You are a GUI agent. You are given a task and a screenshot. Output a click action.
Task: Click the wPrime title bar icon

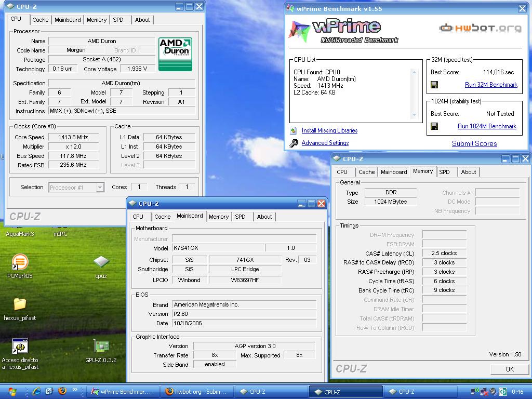[x=290, y=8]
